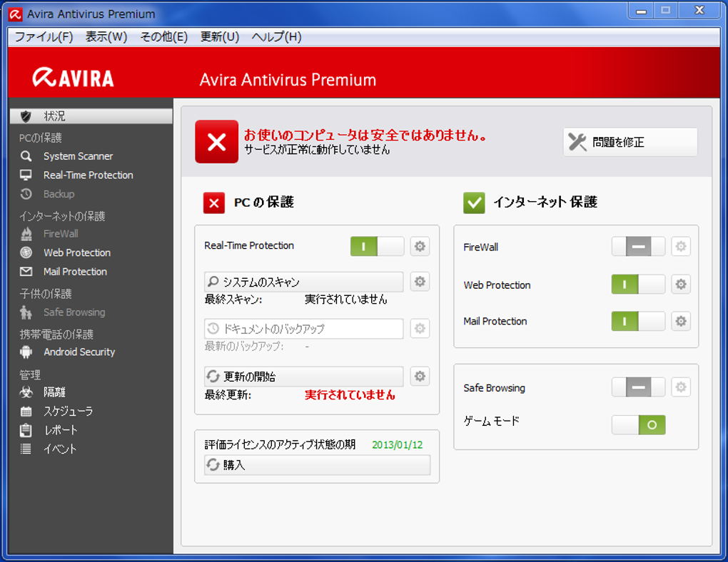Click the red X PC の保護 status icon
The image size is (728, 562).
(214, 203)
